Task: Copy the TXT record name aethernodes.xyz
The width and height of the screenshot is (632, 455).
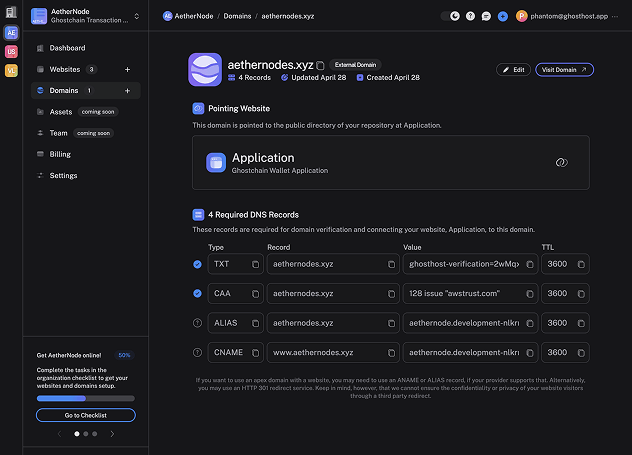Action: [391, 264]
